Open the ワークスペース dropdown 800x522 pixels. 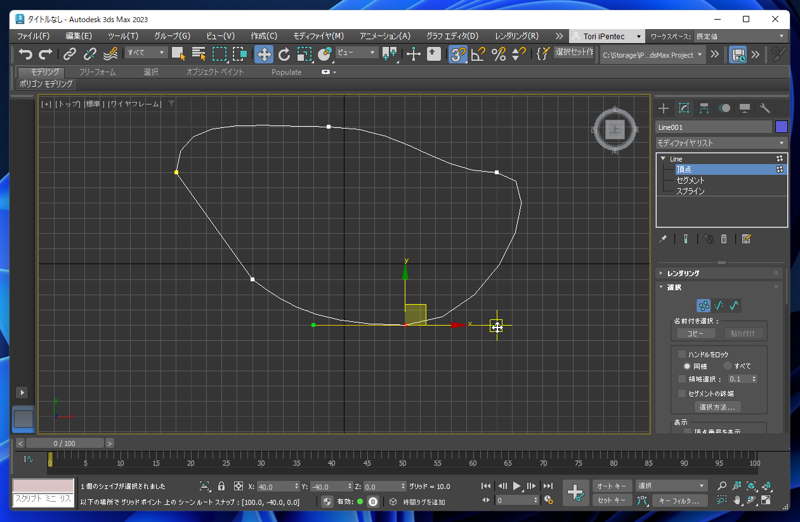(x=741, y=36)
